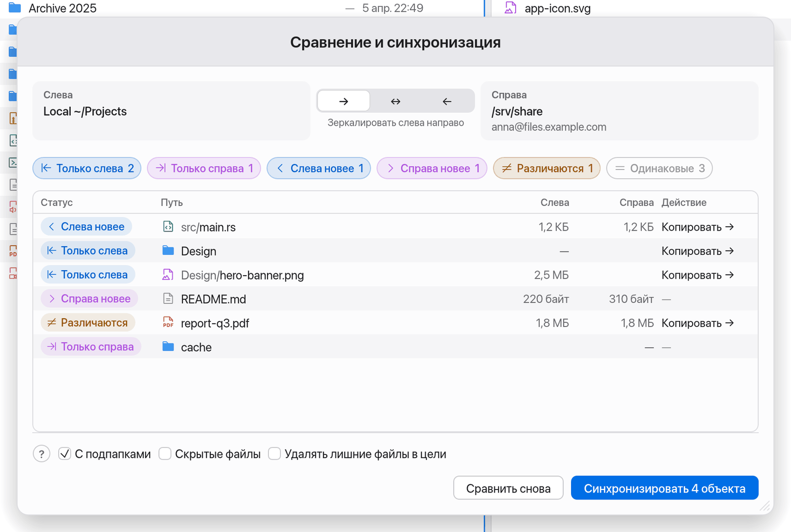The height and width of the screenshot is (532, 791).
Task: Click the image icon of hero-banner.png
Action: 168,275
